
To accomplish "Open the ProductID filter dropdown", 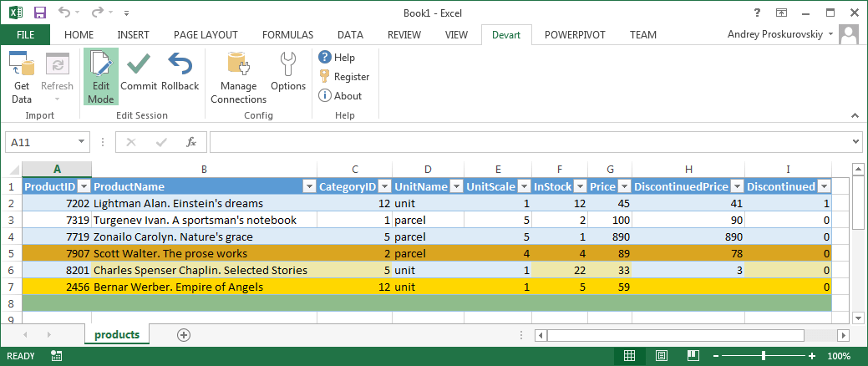I will (x=84, y=186).
